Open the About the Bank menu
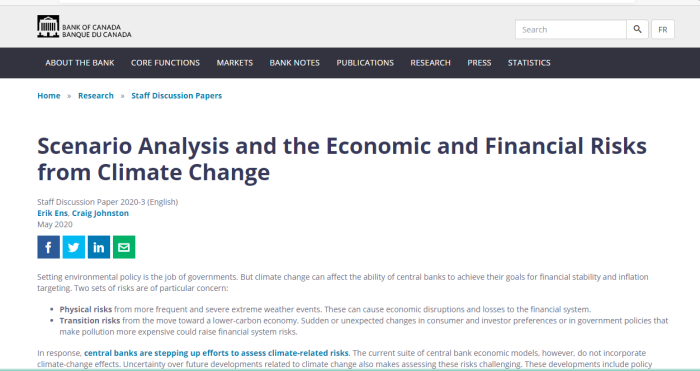Image resolution: width=700 pixels, height=371 pixels. point(80,63)
